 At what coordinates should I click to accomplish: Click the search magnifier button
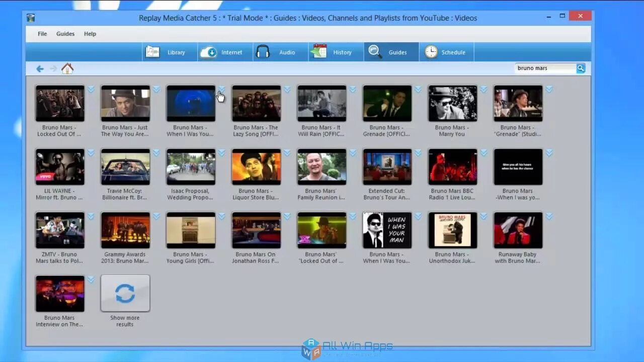pos(581,68)
